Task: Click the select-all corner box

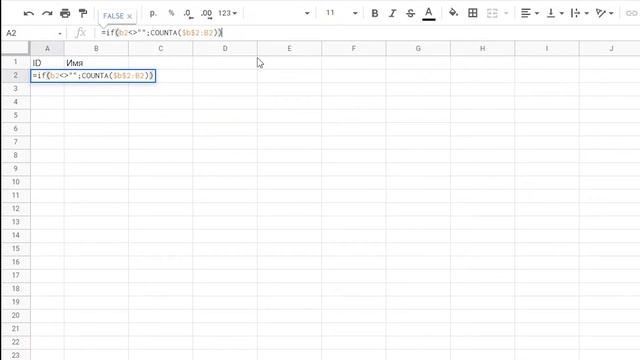Action: [x=16, y=49]
